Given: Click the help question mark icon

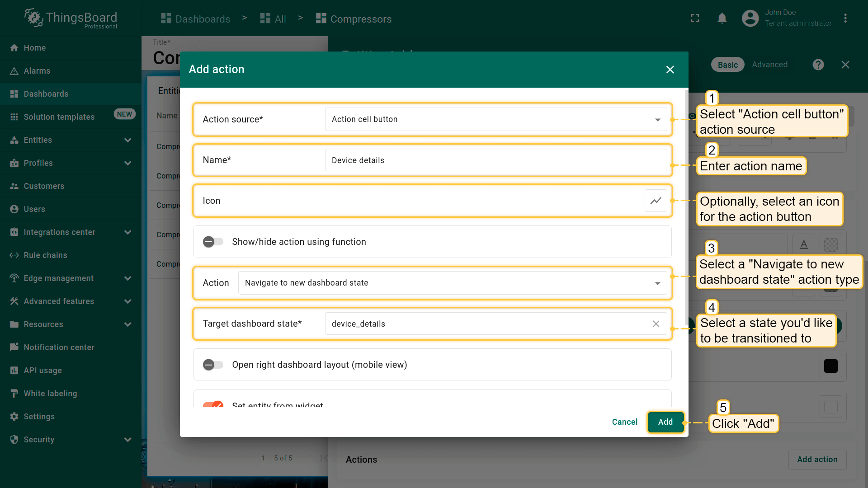Looking at the screenshot, I should click(818, 65).
